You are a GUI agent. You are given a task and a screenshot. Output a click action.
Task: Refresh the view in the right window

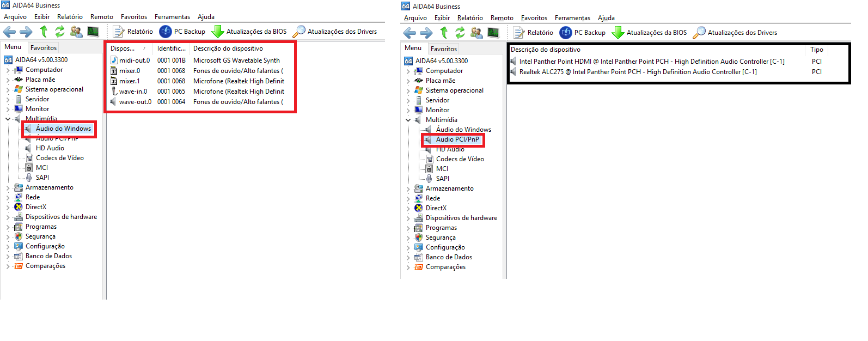(460, 33)
